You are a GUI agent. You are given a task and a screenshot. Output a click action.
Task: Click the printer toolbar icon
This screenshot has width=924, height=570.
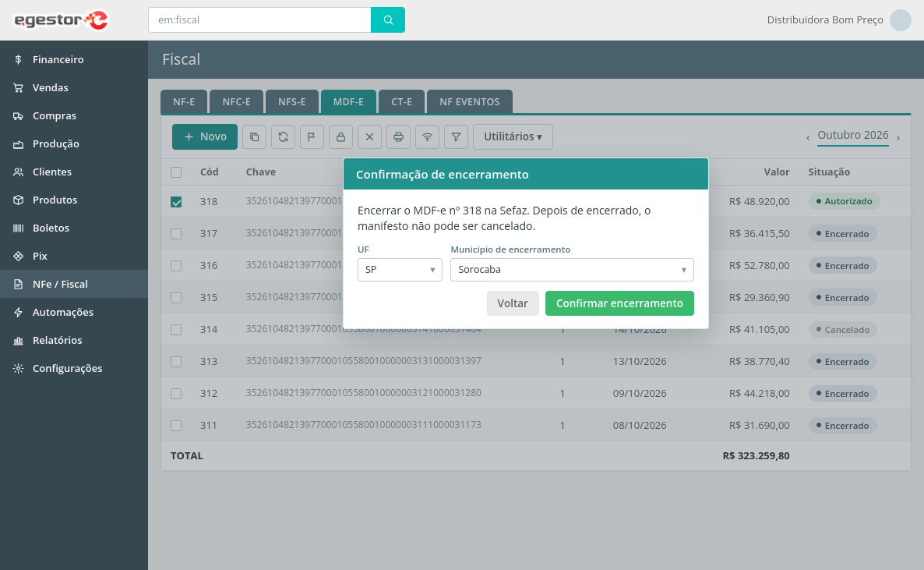pos(398,137)
